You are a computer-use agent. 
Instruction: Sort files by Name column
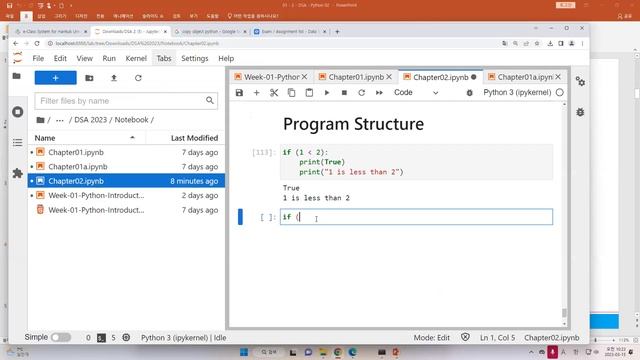click(87, 138)
